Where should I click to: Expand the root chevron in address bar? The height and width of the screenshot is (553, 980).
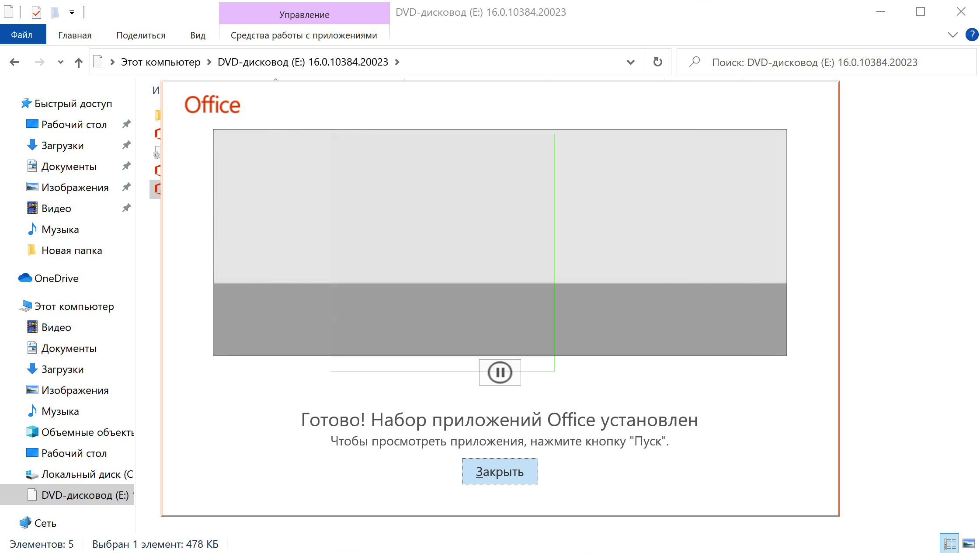pyautogui.click(x=112, y=62)
